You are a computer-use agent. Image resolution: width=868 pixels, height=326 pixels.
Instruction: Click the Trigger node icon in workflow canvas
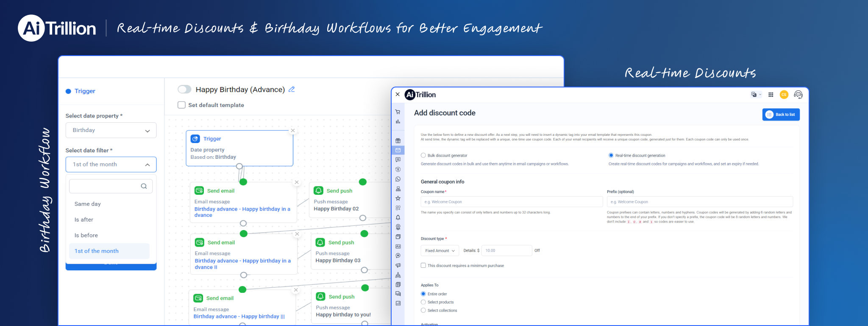[195, 139]
